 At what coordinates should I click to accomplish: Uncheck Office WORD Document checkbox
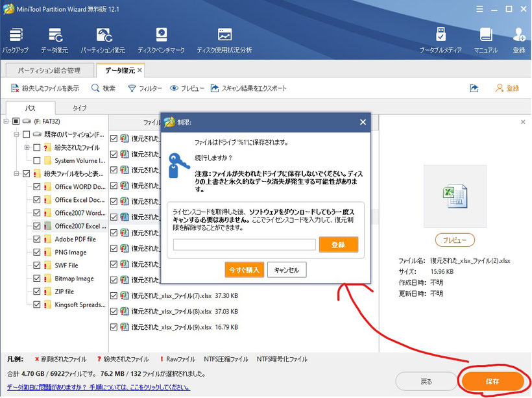tap(36, 187)
